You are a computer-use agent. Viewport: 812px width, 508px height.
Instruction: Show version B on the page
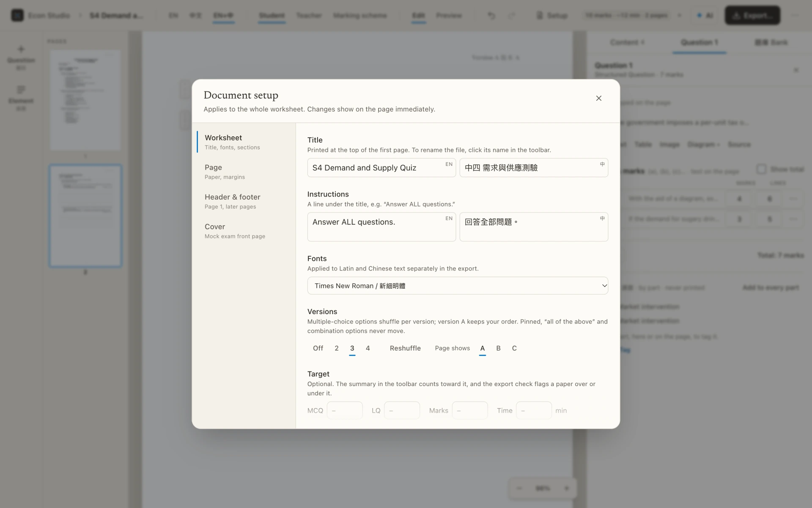(498, 348)
